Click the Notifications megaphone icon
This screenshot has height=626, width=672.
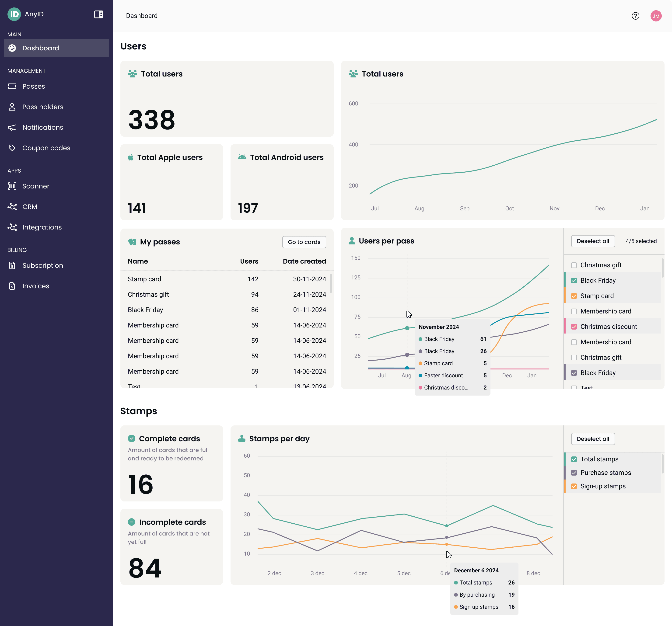pos(12,127)
